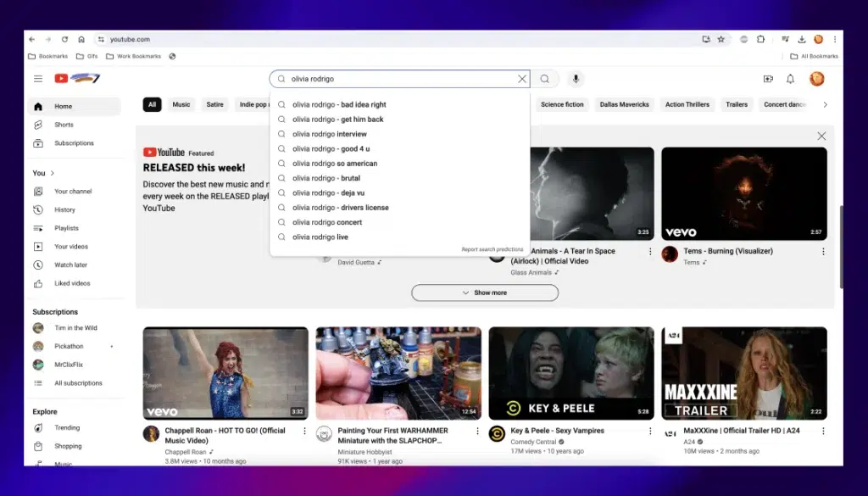Open options for the MaXXXine trailer video
868x496 pixels.
823,431
